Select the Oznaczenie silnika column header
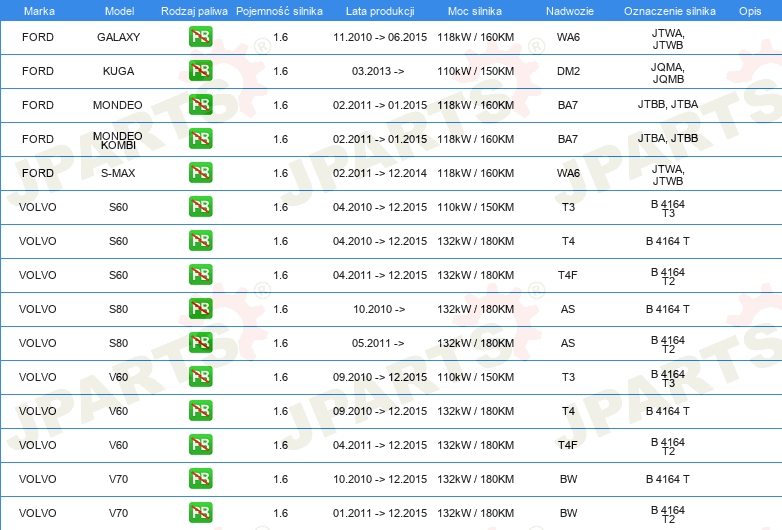This screenshot has width=782, height=530. (x=667, y=10)
